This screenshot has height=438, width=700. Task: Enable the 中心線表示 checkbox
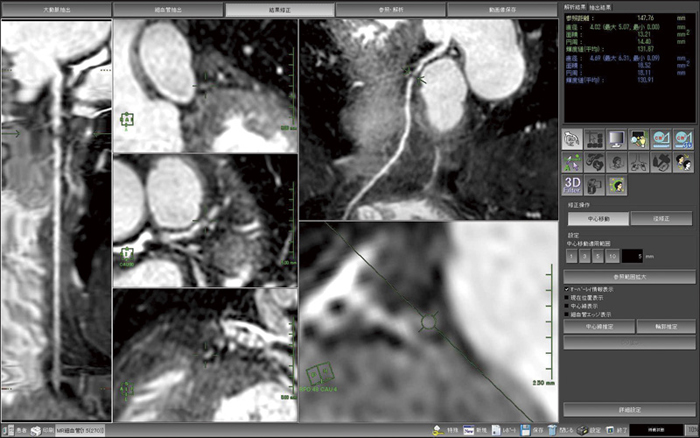tap(567, 307)
